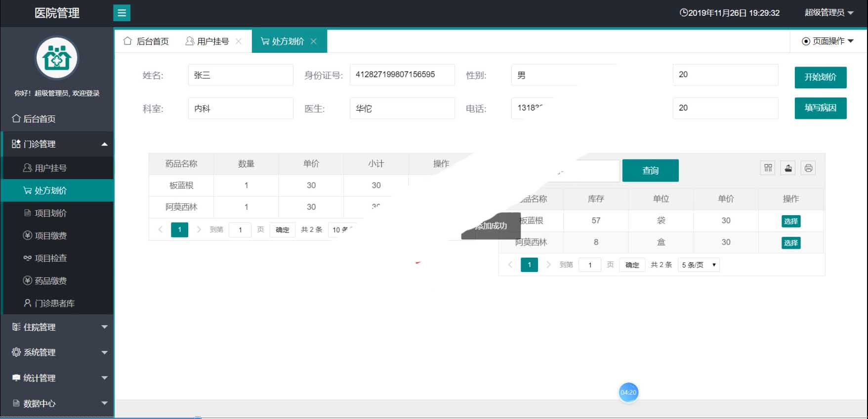The image size is (868, 419).
Task: Click the print table icon
Action: point(808,168)
